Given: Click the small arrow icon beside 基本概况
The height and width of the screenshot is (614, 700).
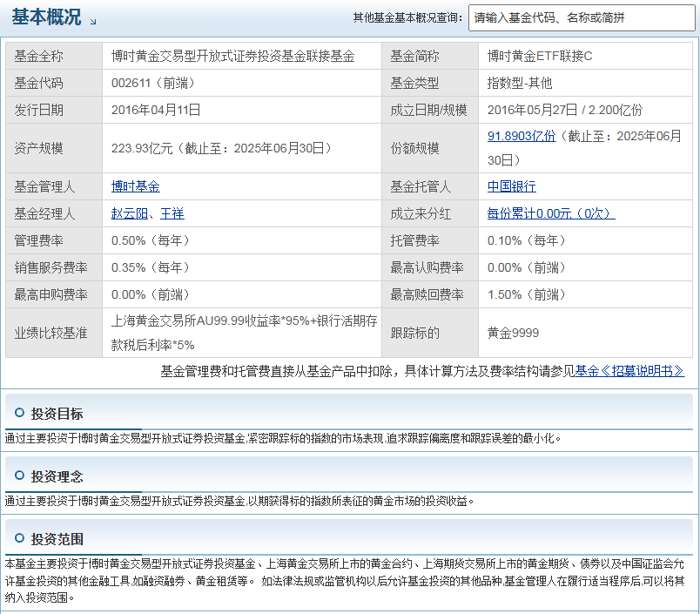Looking at the screenshot, I should [x=93, y=22].
